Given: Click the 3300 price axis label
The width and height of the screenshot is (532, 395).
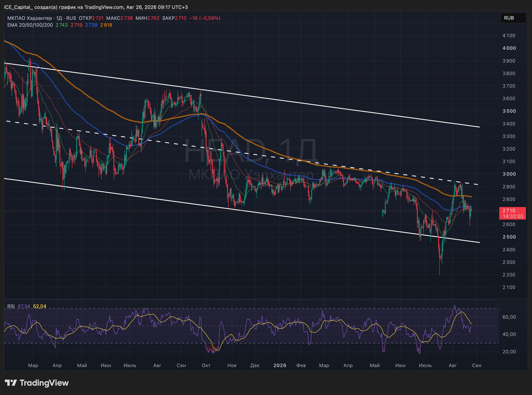Looking at the screenshot, I should [509, 136].
